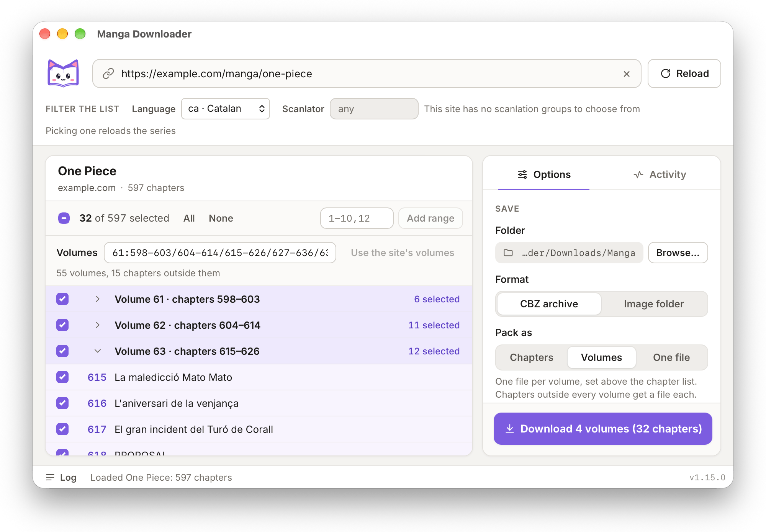This screenshot has height=532, width=766.
Task: Click version label v1.15.0
Action: pyautogui.click(x=707, y=477)
